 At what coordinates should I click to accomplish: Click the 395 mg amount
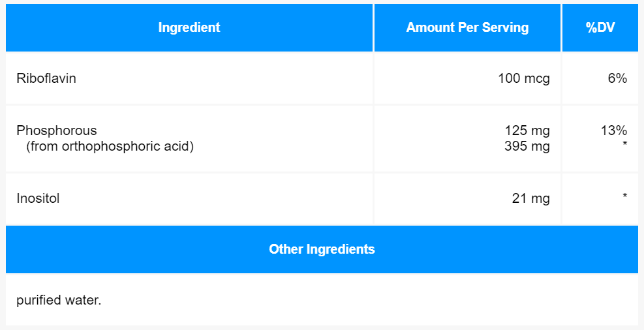527,146
